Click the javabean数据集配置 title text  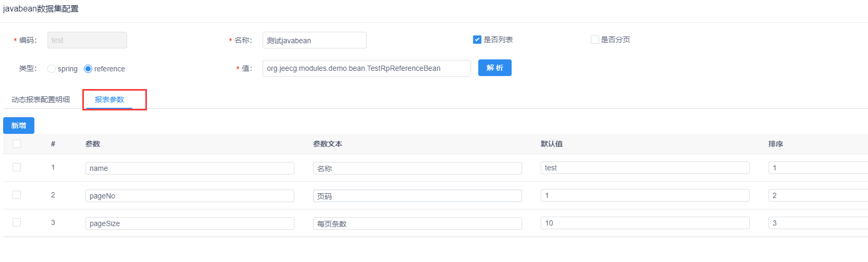(x=41, y=9)
